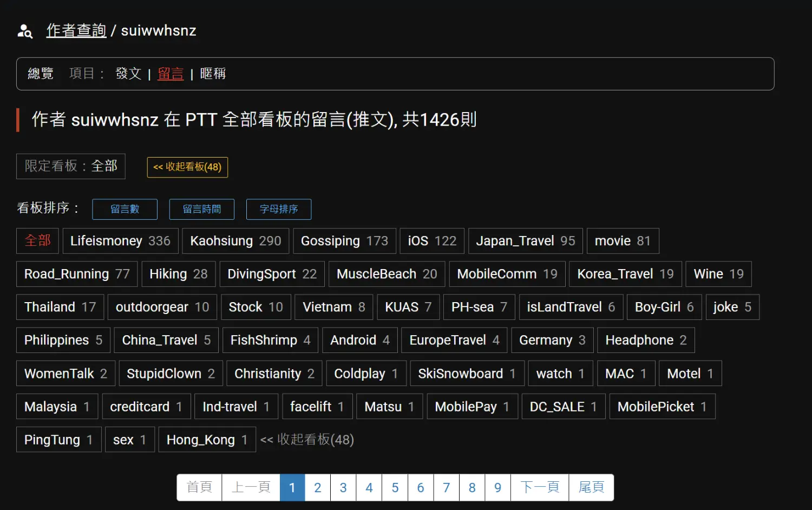812x510 pixels.
Task: Open the 總覽 overview link
Action: click(41, 74)
